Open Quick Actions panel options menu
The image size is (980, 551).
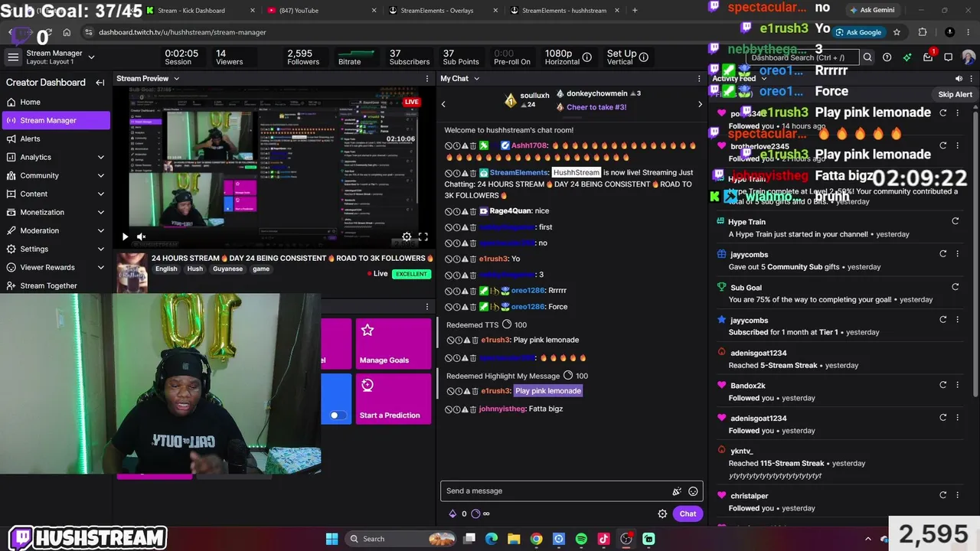[x=427, y=307]
